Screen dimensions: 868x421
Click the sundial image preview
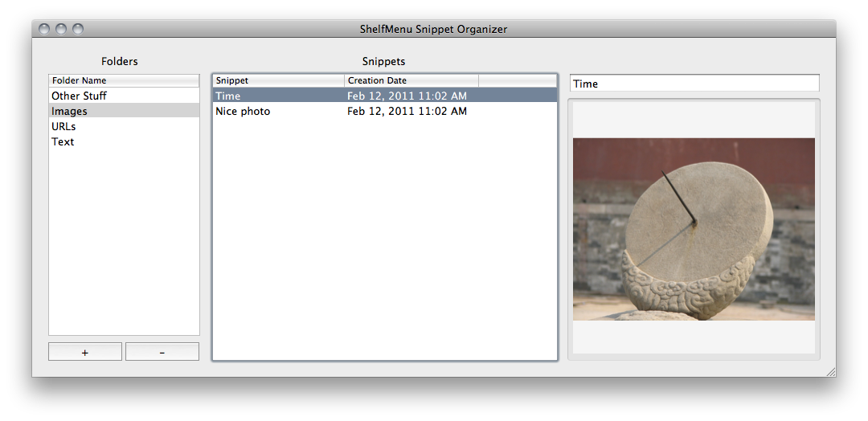(x=694, y=229)
